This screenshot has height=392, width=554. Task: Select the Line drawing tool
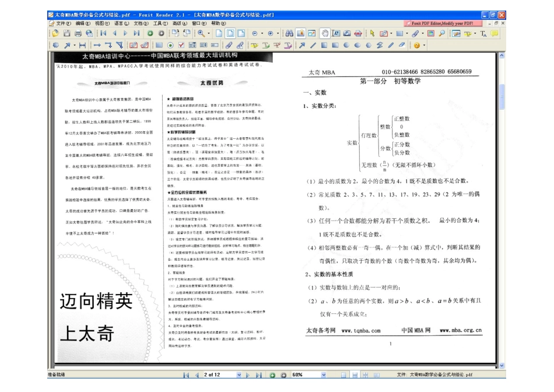(x=313, y=45)
